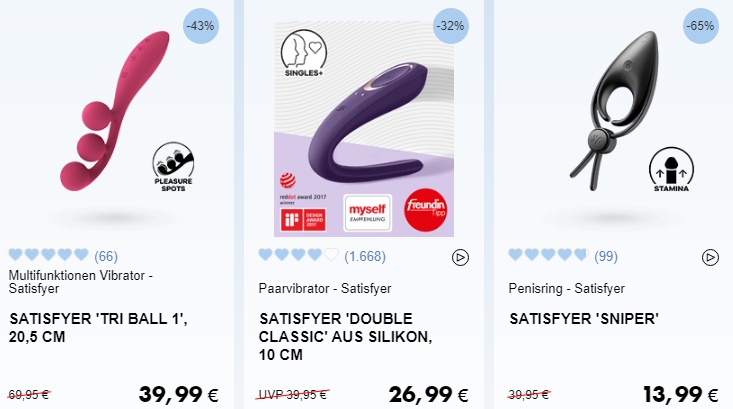Click the -43% discount badge
Image resolution: width=733 pixels, height=409 pixels.
(201, 26)
